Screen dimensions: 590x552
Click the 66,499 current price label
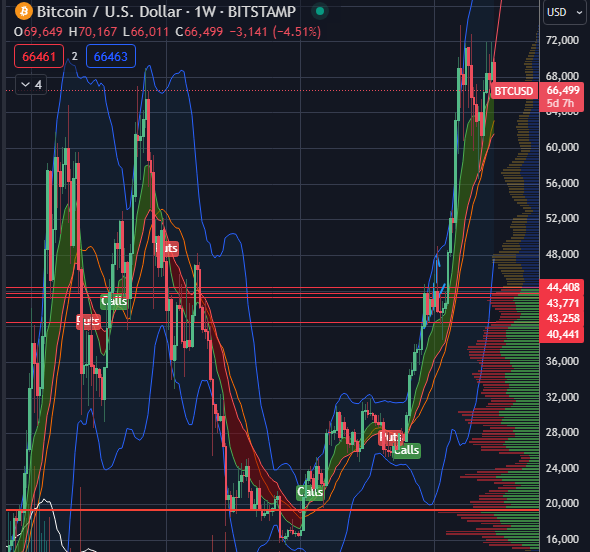tap(563, 90)
